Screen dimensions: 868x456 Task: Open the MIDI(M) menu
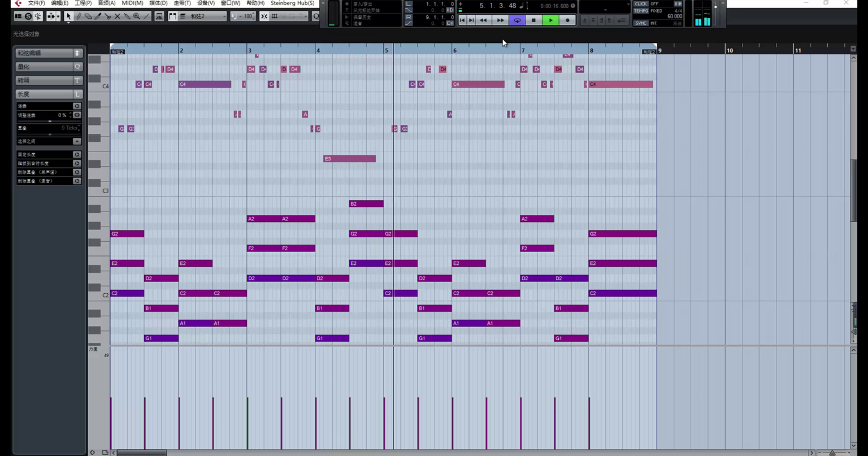pyautogui.click(x=132, y=3)
